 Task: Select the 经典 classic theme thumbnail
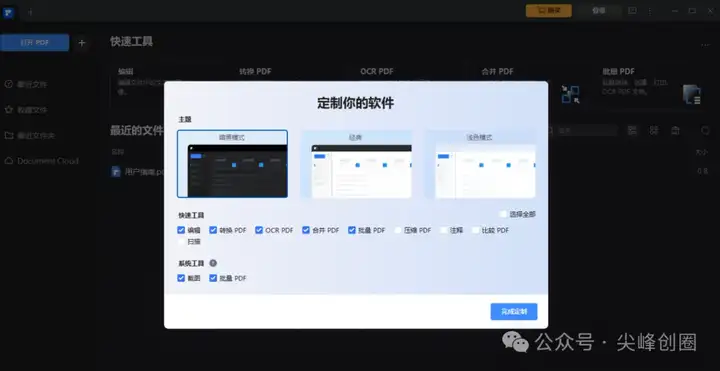tap(356, 164)
